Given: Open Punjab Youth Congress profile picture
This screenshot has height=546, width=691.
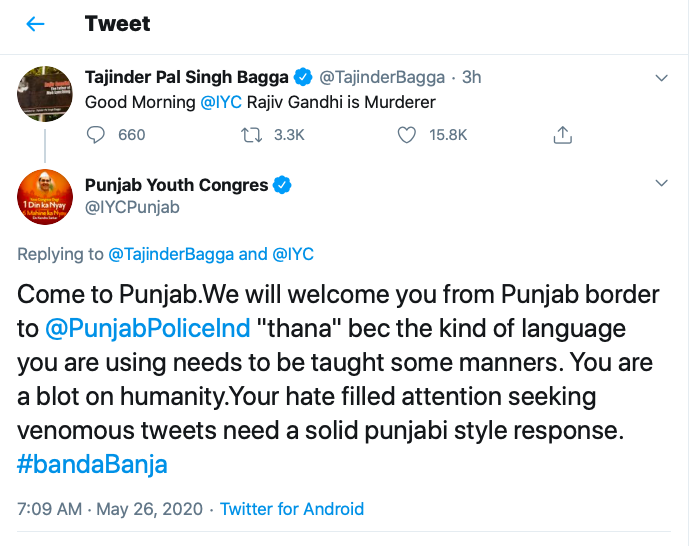Looking at the screenshot, I should (x=45, y=198).
